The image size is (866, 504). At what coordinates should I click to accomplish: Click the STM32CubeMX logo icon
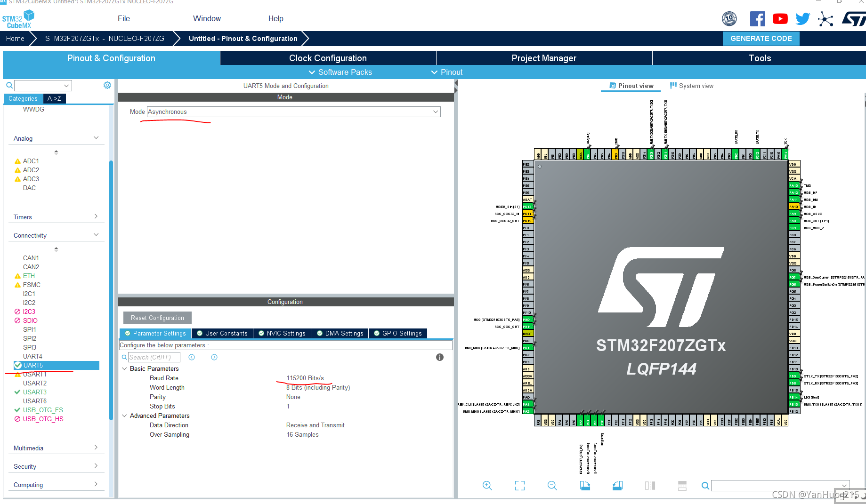point(18,20)
